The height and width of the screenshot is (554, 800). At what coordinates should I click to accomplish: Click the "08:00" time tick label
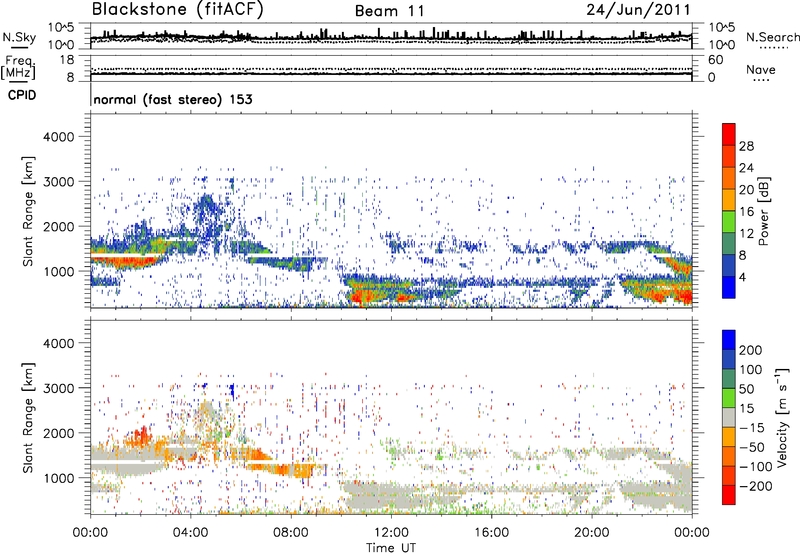pyautogui.click(x=291, y=533)
